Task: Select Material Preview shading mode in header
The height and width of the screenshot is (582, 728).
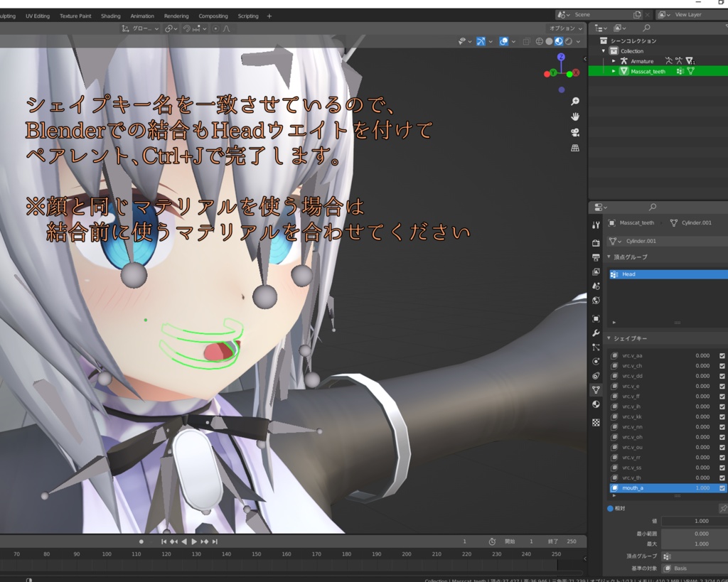Action: [x=559, y=41]
